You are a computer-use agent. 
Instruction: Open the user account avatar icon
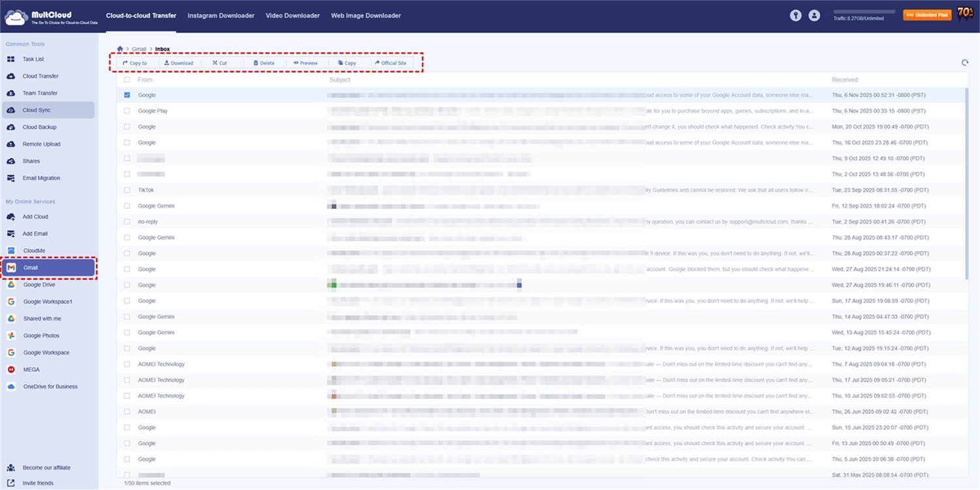tap(814, 16)
